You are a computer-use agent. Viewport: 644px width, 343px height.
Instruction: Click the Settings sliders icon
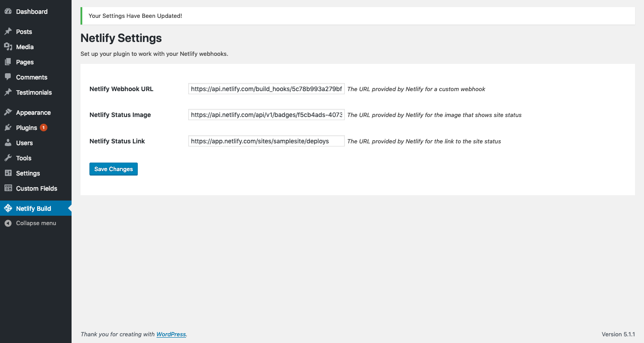[x=8, y=173]
